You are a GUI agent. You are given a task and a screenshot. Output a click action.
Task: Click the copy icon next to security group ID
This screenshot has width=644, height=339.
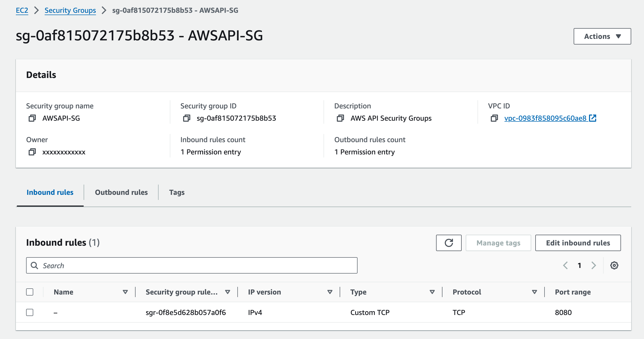pos(186,118)
